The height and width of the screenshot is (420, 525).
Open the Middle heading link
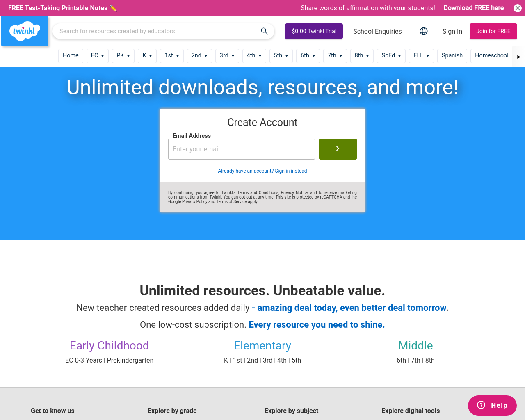[x=415, y=345]
